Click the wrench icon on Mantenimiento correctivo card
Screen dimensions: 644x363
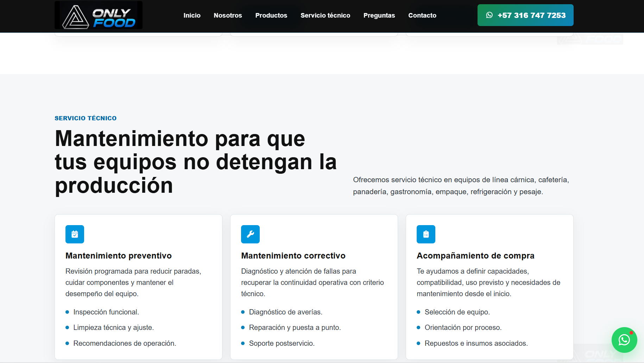[250, 234]
